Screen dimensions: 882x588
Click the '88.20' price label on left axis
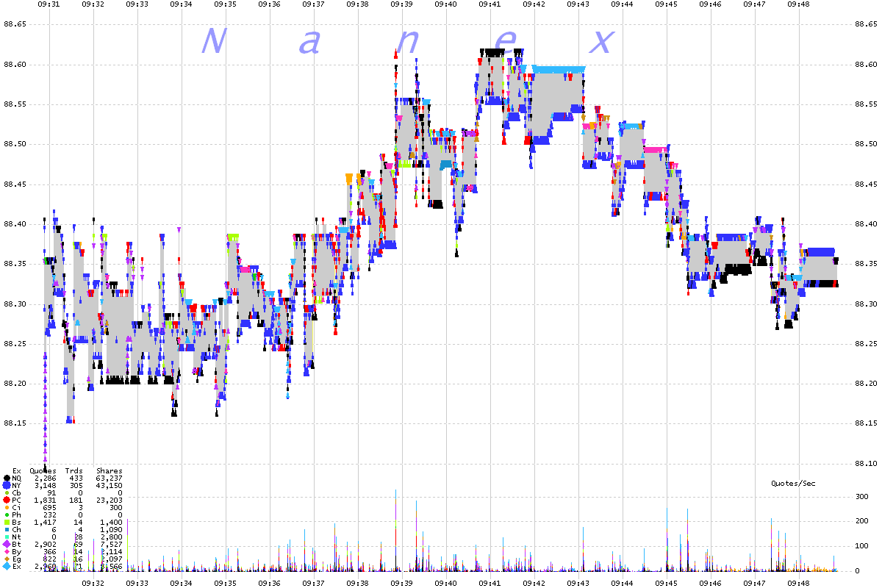pos(15,384)
